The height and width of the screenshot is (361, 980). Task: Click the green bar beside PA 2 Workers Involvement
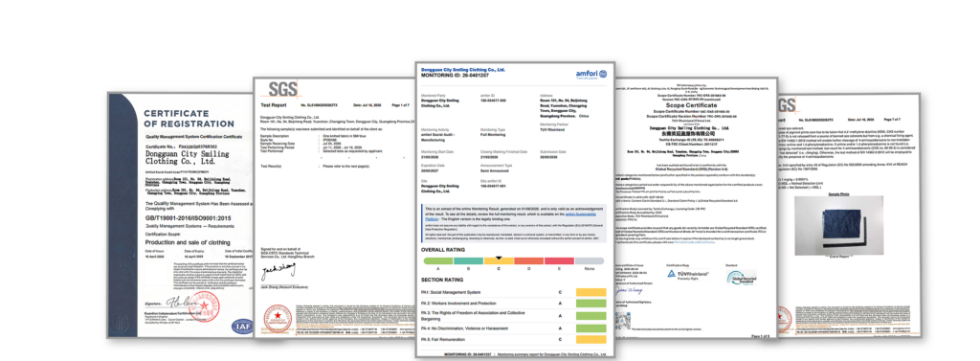(591, 304)
